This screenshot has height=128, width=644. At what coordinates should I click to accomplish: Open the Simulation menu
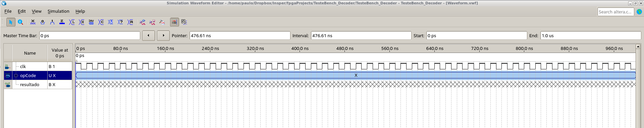(x=58, y=11)
